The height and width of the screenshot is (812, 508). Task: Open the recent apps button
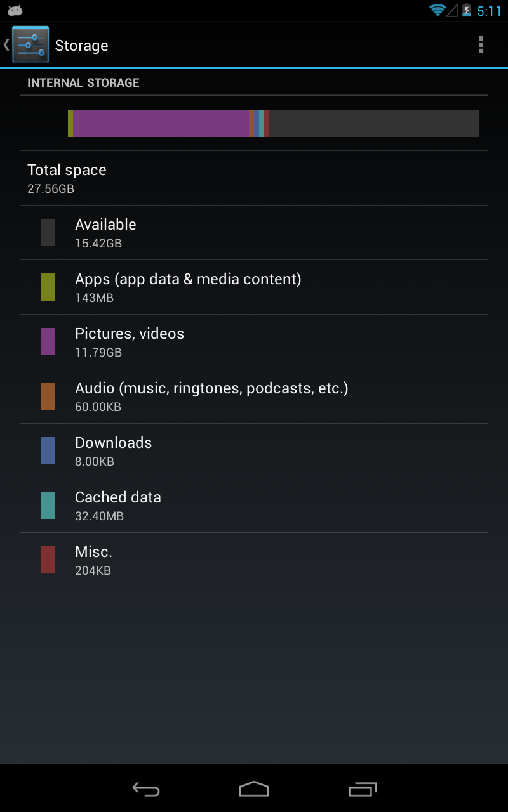[x=363, y=789]
